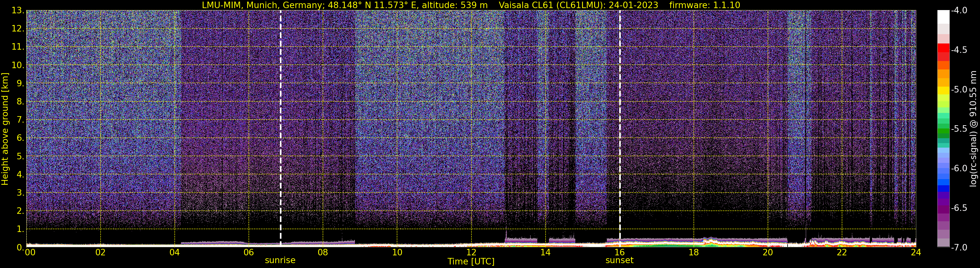Click the '4.' height axis tick label
The width and height of the screenshot is (980, 268).
click(20, 175)
